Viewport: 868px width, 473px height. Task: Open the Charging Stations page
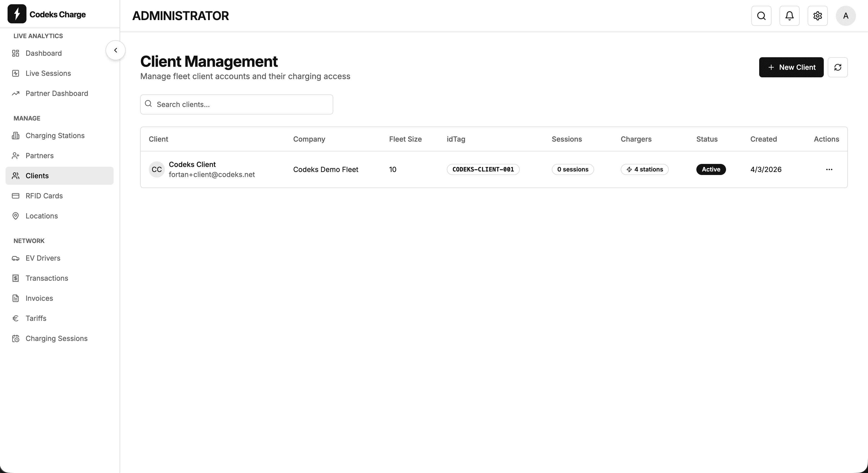pos(55,136)
